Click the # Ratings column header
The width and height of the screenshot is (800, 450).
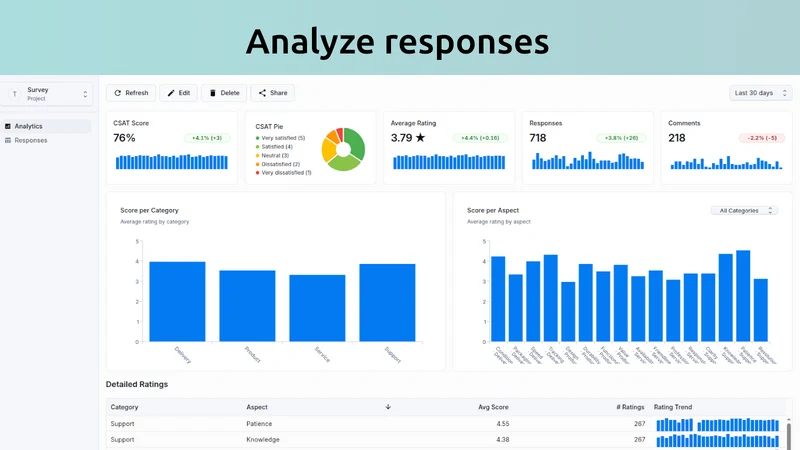tap(630, 407)
